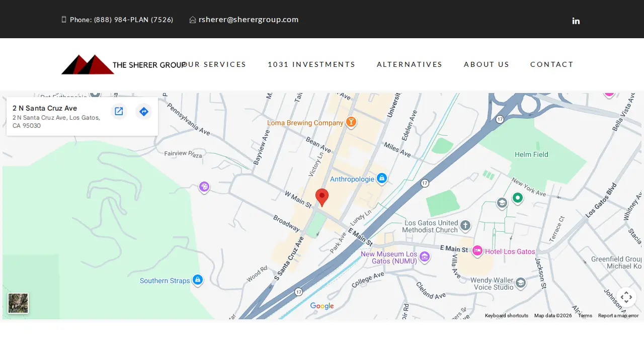Click gray school marker near New York Ave
Screen dimensions: 644x362
tap(502, 203)
